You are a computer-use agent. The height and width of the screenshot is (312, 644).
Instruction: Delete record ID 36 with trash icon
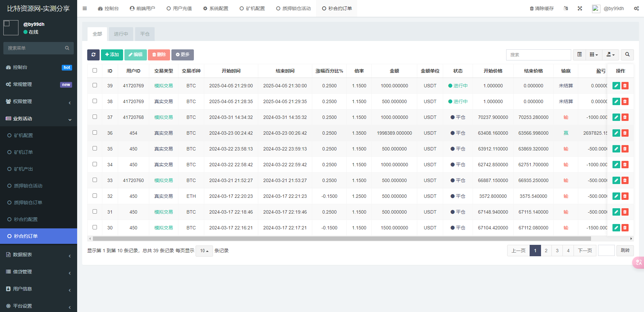(625, 133)
